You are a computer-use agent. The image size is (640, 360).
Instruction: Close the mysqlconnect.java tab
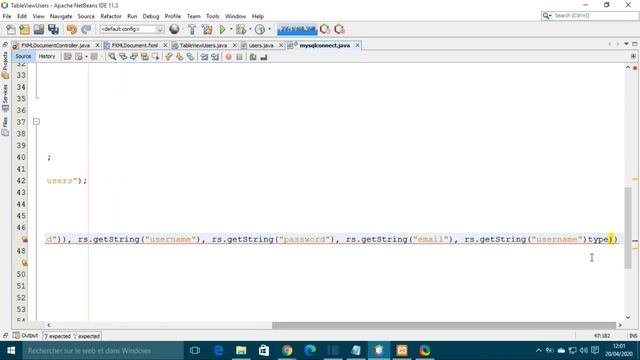click(358, 45)
